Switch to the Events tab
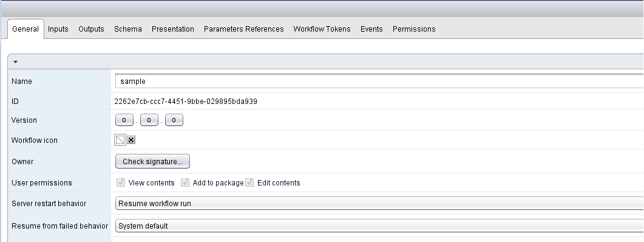 pyautogui.click(x=371, y=29)
